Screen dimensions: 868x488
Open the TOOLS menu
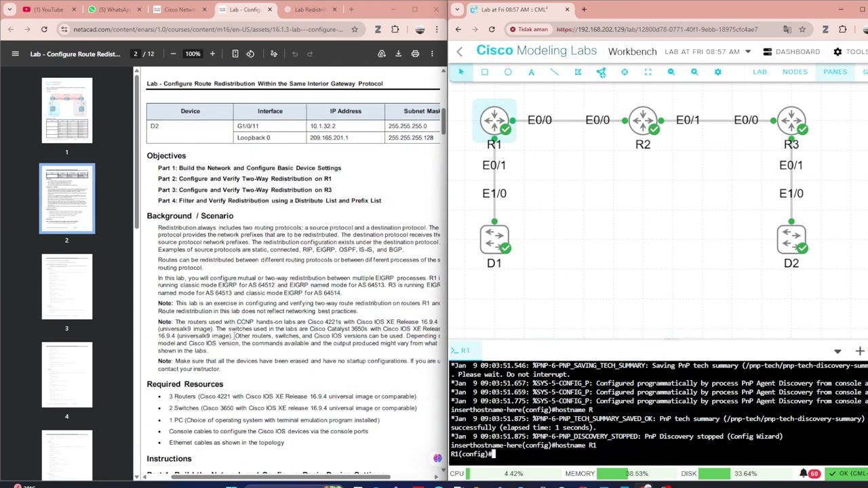click(850, 52)
